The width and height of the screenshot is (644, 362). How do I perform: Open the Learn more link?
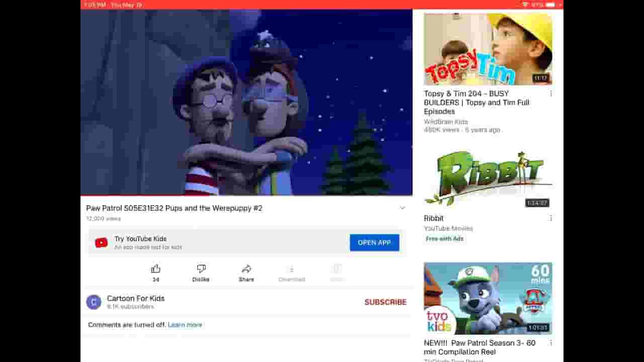click(x=185, y=325)
